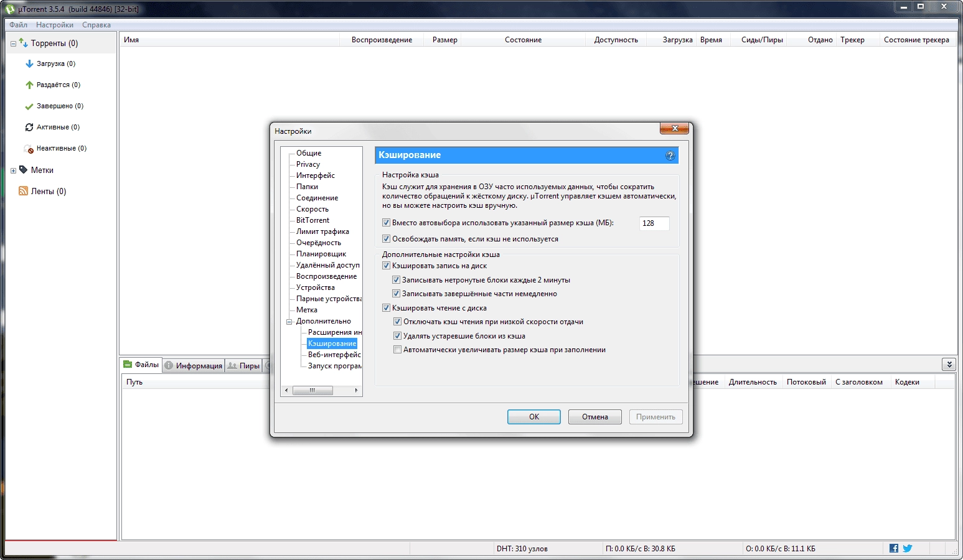
Task: Open the Настройки menu
Action: click(55, 25)
